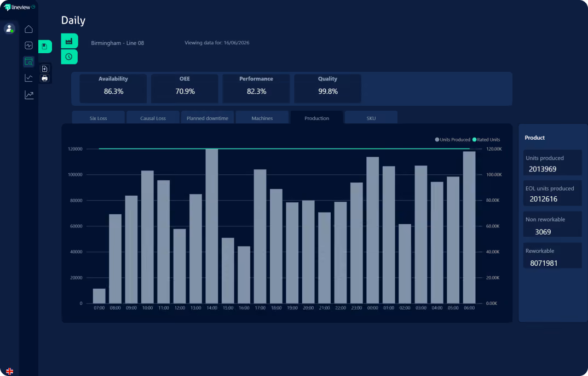
Task: Select the report search icon in sidebar
Action: 28,61
